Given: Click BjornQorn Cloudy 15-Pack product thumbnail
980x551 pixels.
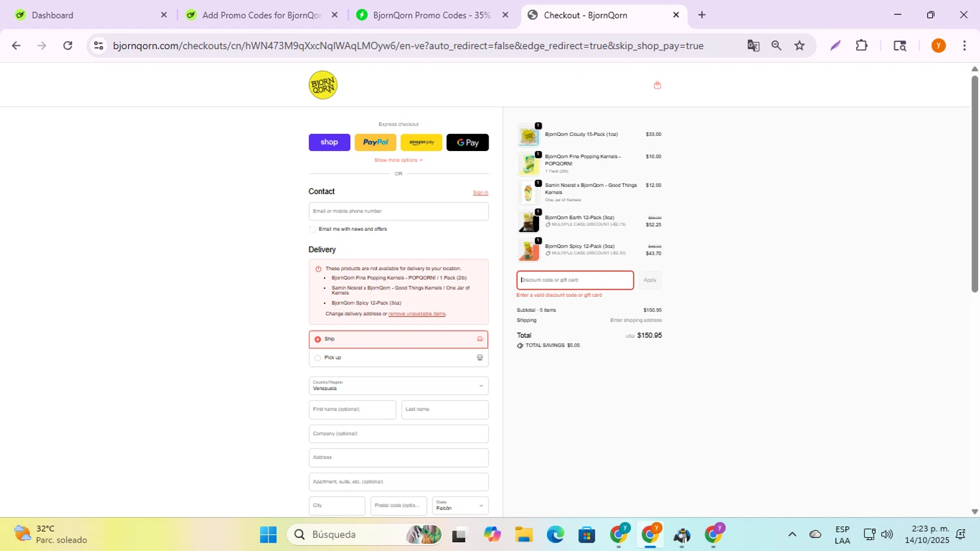Looking at the screenshot, I should pos(529,136).
